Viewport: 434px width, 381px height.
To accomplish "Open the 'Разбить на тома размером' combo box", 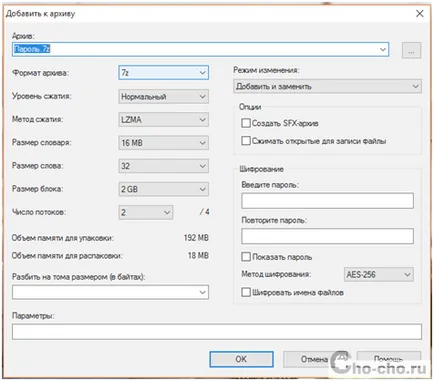I will (x=110, y=292).
